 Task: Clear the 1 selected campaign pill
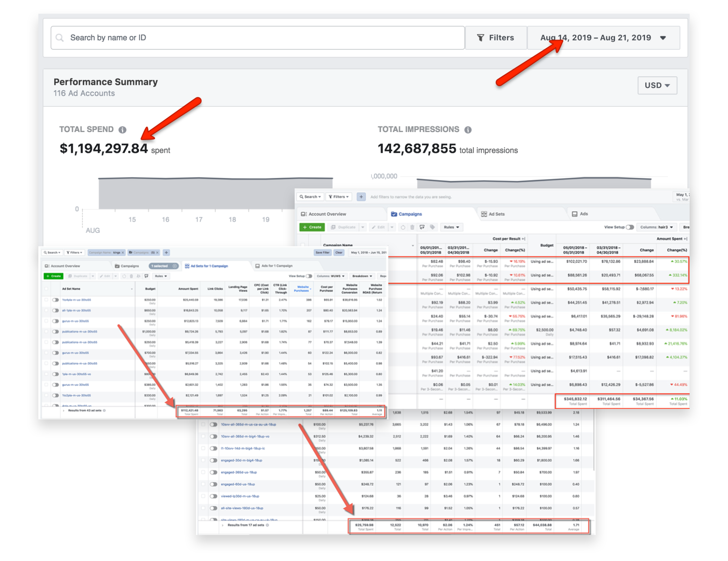click(x=175, y=266)
